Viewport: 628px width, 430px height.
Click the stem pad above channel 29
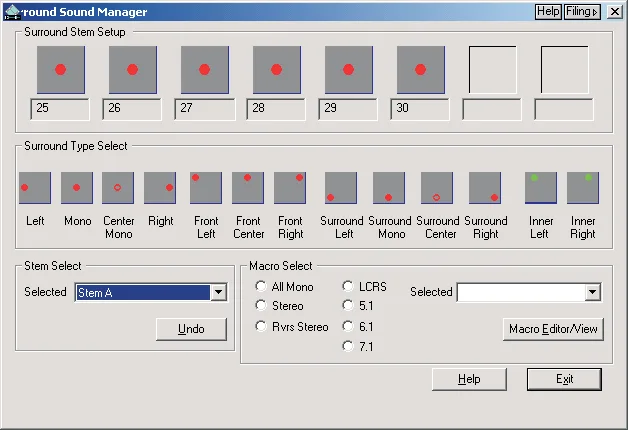point(349,70)
